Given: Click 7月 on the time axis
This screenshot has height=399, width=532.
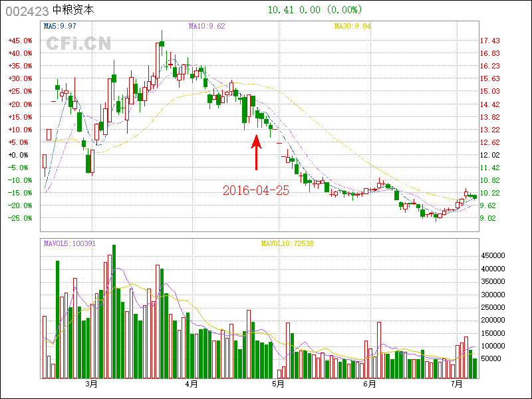Looking at the screenshot, I should (x=457, y=384).
